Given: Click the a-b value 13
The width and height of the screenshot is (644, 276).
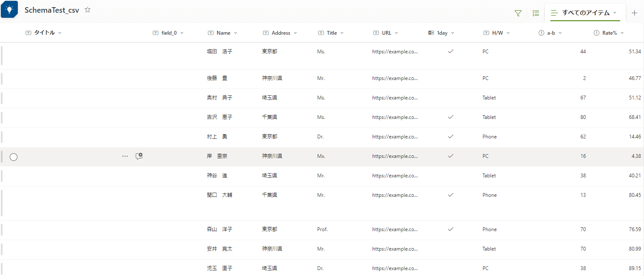Looking at the screenshot, I should pyautogui.click(x=583, y=195).
